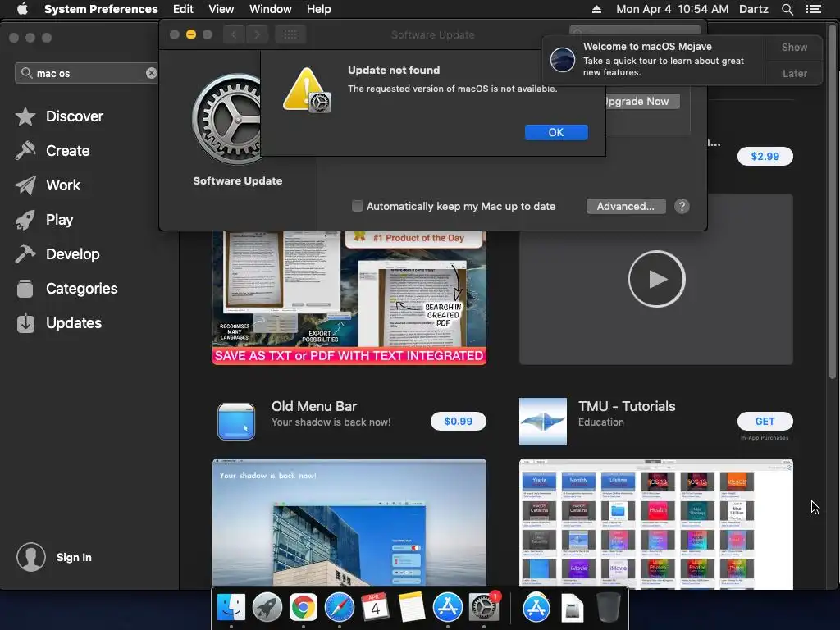The height and width of the screenshot is (630, 840).
Task: Open System Preferences gear in the Dock
Action: (x=484, y=608)
